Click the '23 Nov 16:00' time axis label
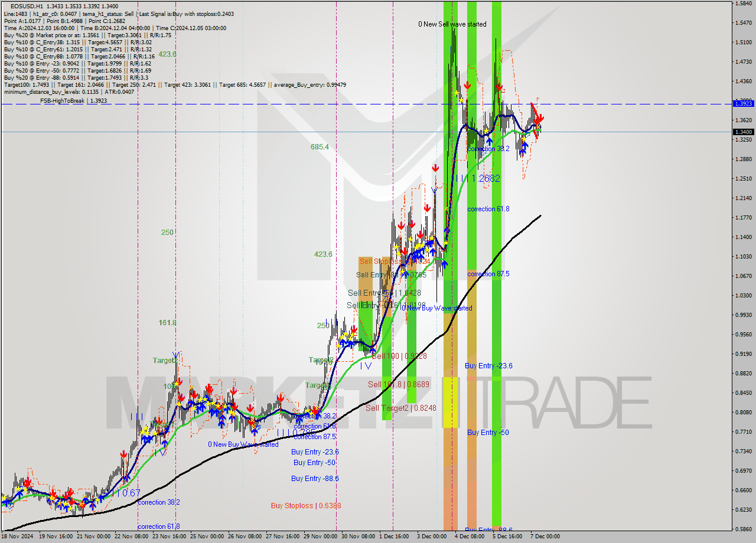This screenshot has height=543, width=756. coord(169,537)
